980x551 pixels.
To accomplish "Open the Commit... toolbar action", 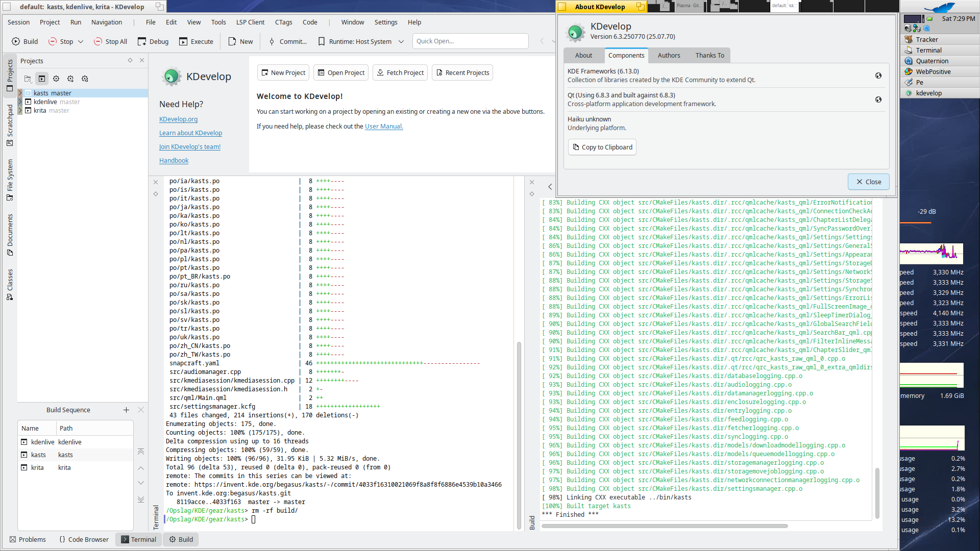I will (288, 41).
